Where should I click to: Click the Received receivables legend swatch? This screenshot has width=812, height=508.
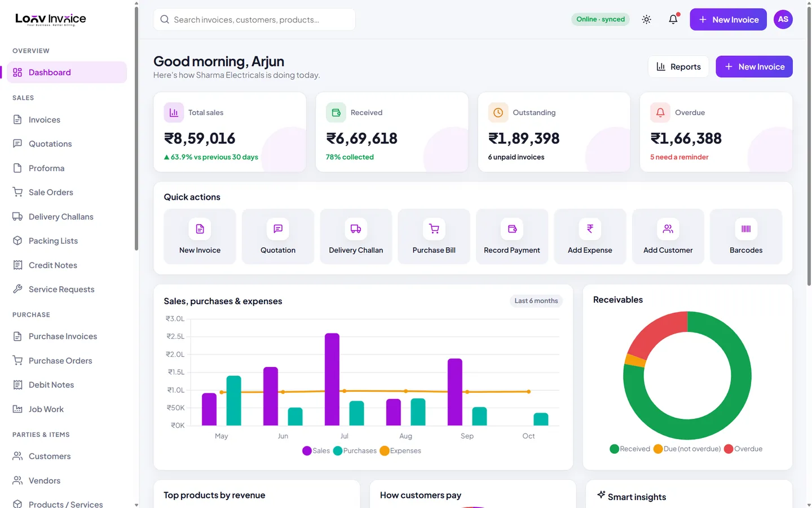pyautogui.click(x=614, y=449)
